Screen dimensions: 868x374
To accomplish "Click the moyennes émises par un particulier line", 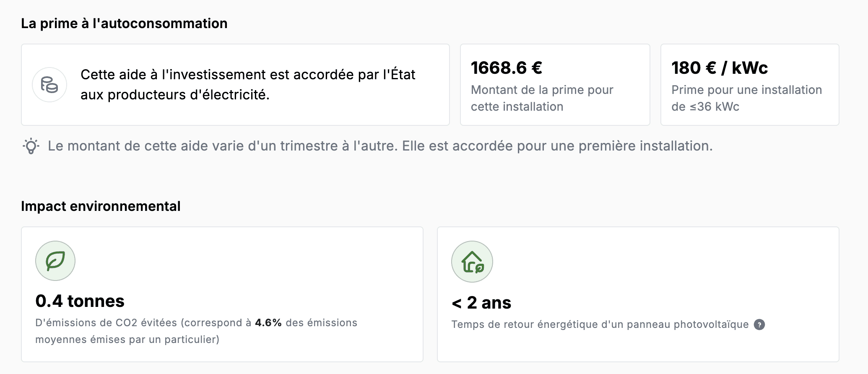I will pos(127,340).
